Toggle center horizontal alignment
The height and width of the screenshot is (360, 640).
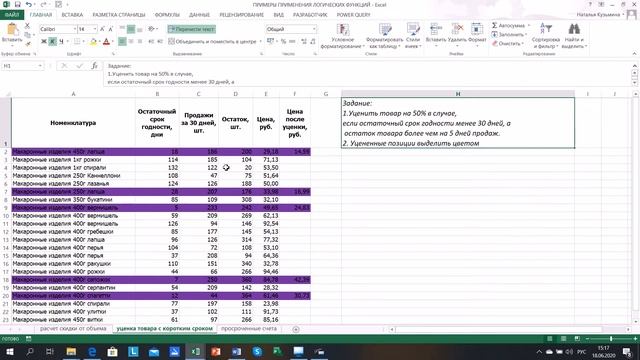tap(131, 42)
